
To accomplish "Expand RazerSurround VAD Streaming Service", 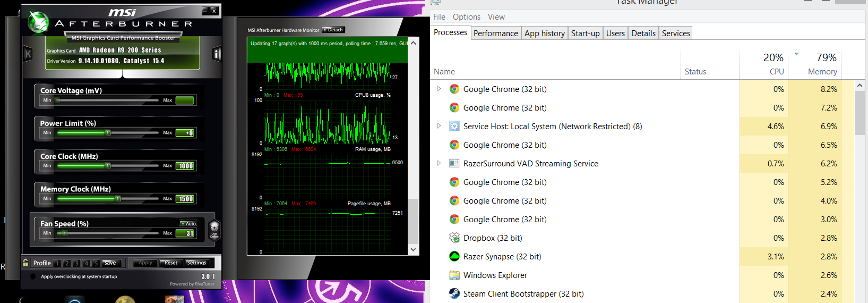I will click(439, 163).
